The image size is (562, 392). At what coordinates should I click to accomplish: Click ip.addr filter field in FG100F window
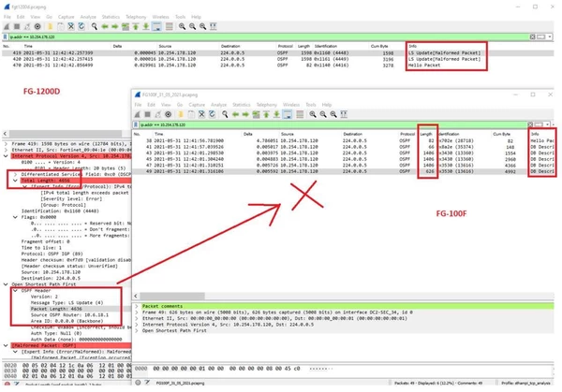point(332,124)
